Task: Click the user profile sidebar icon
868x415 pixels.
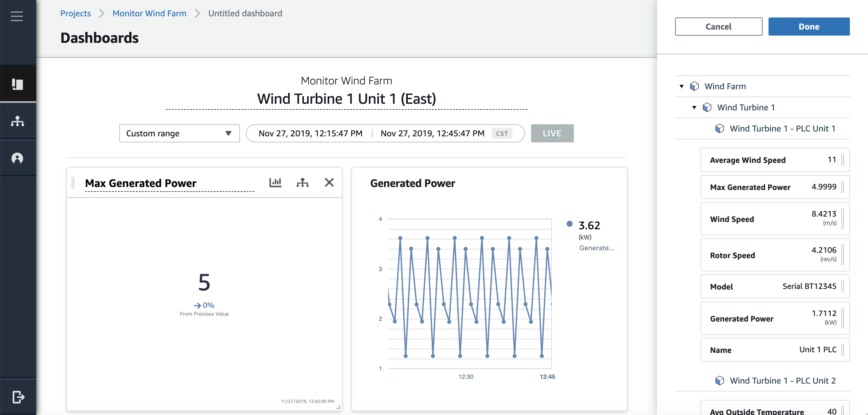Action: tap(17, 158)
